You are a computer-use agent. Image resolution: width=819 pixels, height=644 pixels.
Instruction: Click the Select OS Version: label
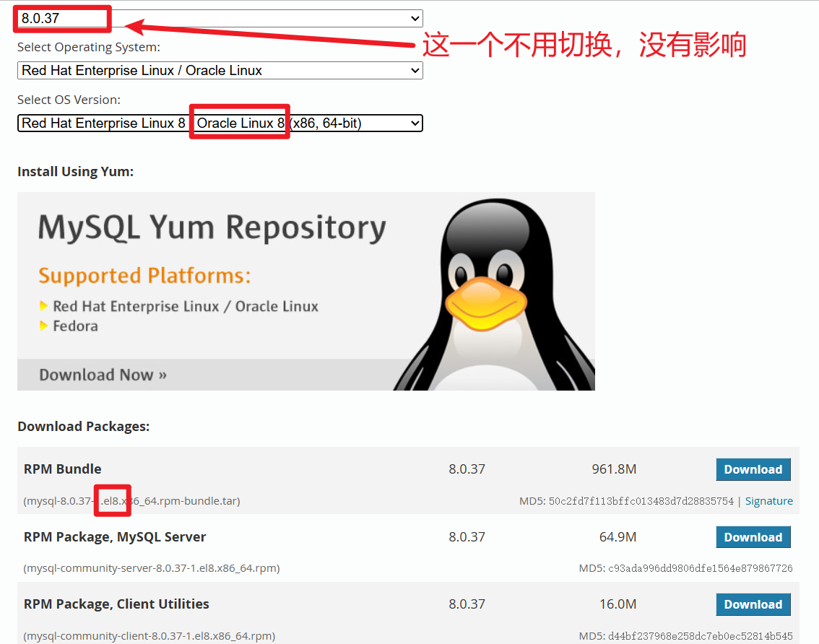pyautogui.click(x=69, y=100)
